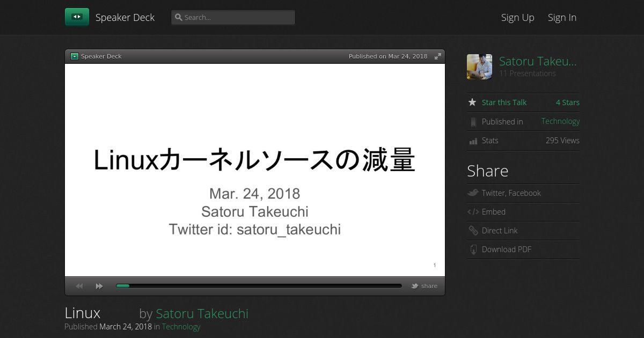This screenshot has height=338, width=644.
Task: Open the Embed option
Action: (x=494, y=212)
